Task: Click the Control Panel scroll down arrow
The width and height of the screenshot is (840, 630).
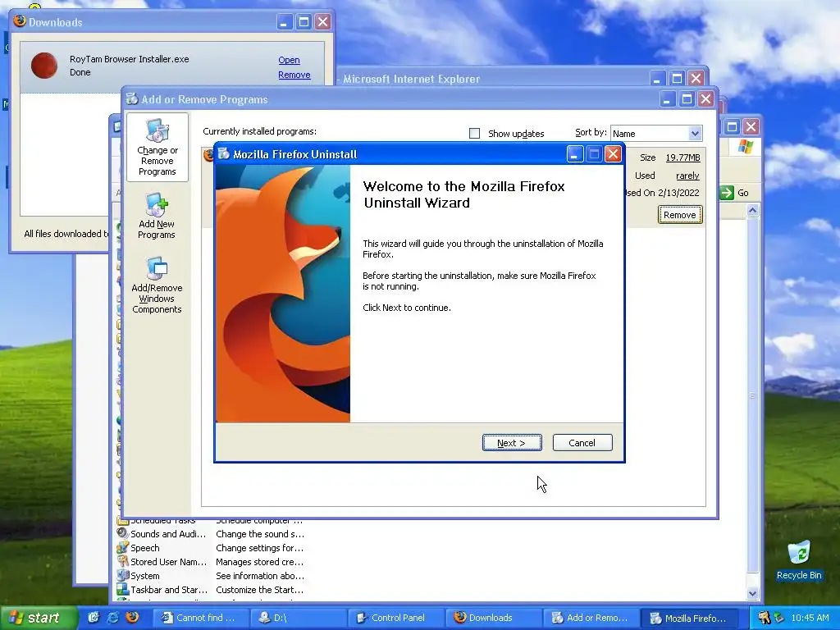Action: tap(753, 593)
